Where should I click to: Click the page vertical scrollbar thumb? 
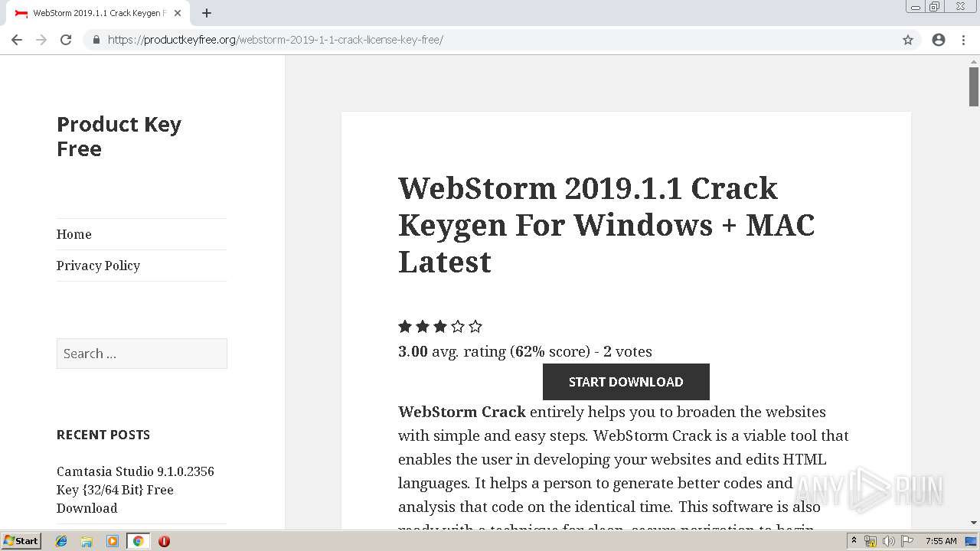pos(974,86)
